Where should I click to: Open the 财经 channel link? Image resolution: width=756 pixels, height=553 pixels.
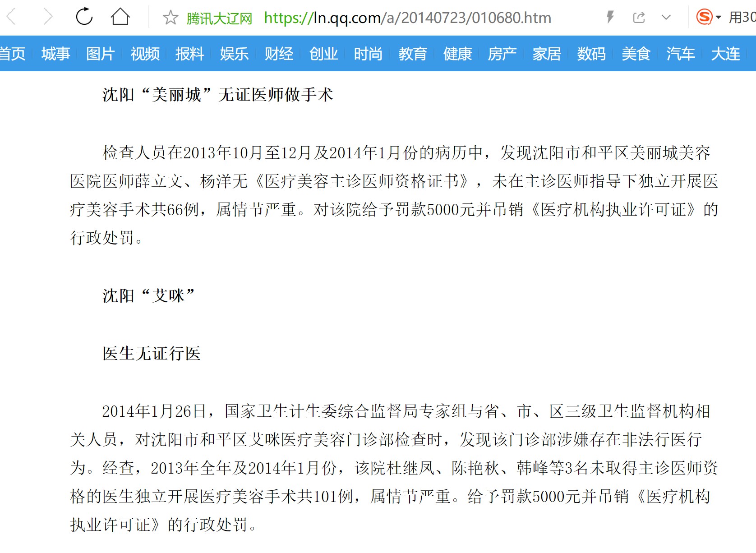tap(279, 54)
